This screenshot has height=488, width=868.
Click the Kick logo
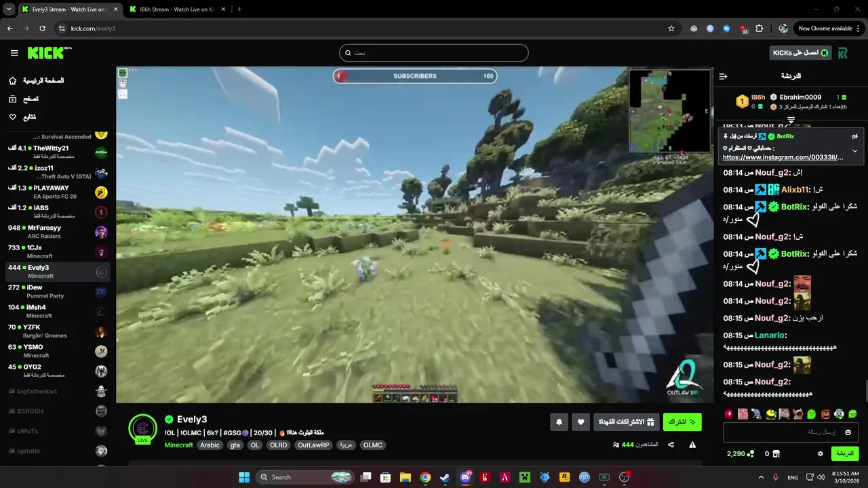click(50, 53)
